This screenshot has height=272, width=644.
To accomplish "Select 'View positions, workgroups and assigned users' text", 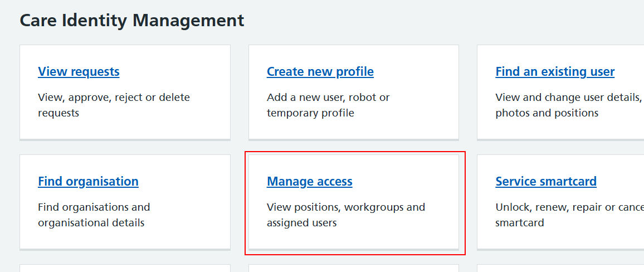I will tap(346, 215).
